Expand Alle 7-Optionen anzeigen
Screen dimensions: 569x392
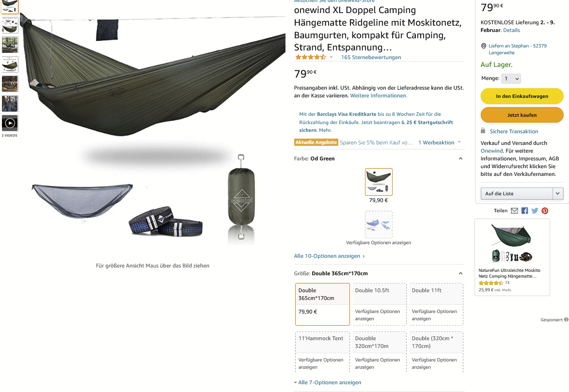(x=327, y=382)
